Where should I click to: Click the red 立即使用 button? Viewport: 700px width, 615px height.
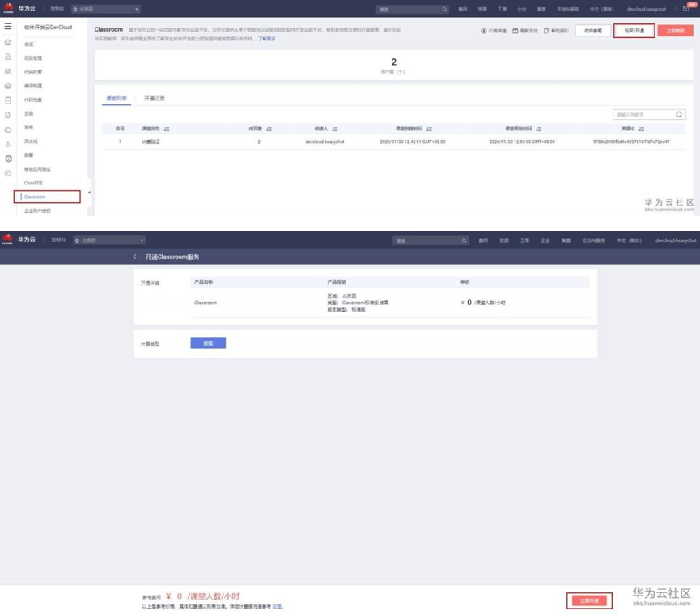675,31
